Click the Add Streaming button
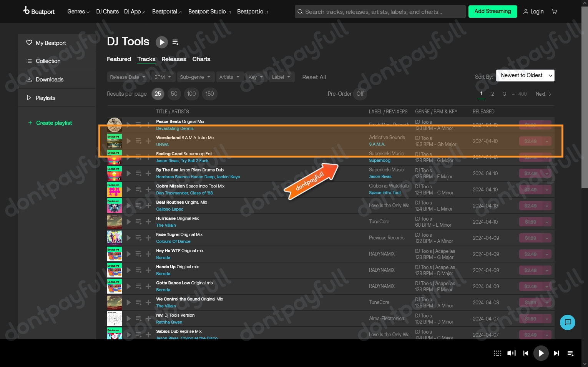 click(x=493, y=12)
